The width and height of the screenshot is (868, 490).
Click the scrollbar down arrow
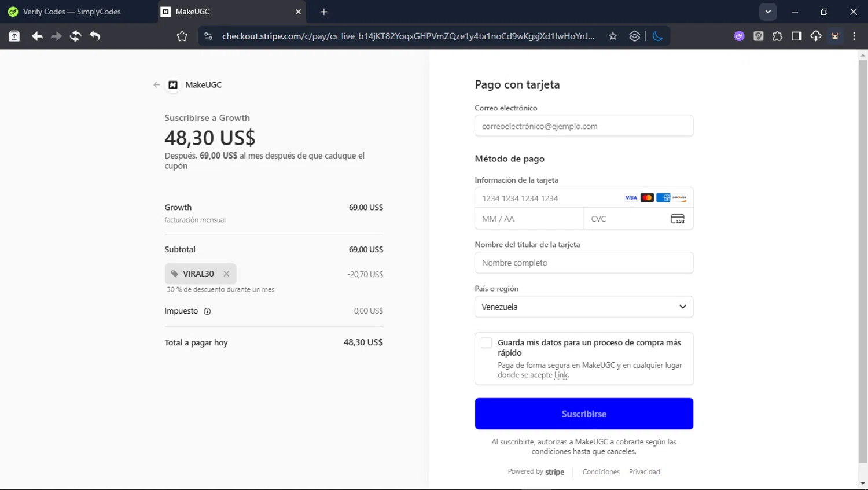(x=863, y=484)
